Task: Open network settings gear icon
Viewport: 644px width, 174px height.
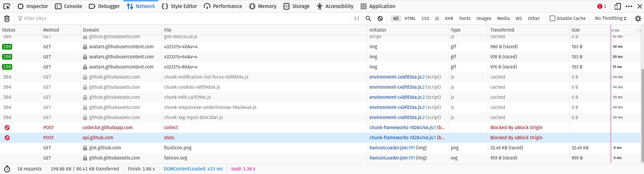Action: [638, 18]
